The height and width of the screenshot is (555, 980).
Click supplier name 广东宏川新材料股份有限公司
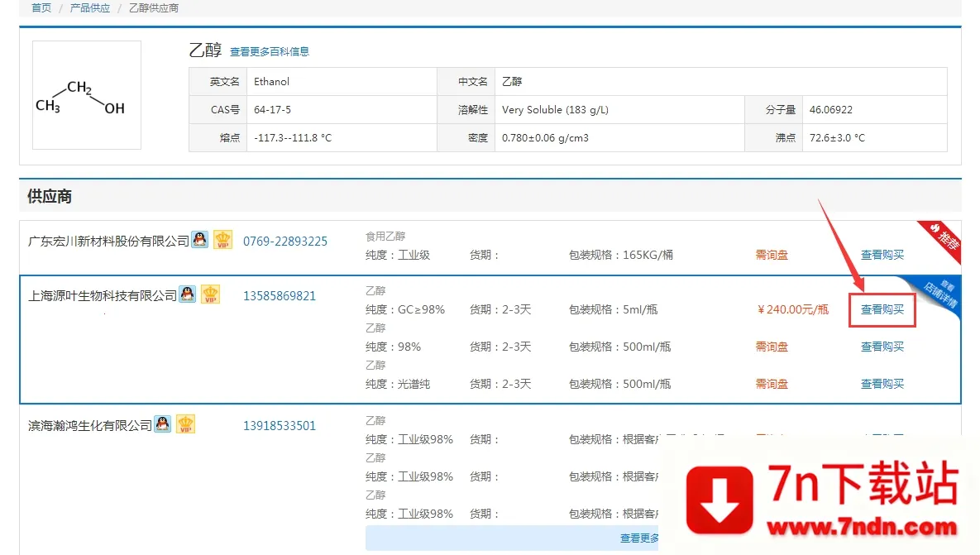click(x=108, y=242)
